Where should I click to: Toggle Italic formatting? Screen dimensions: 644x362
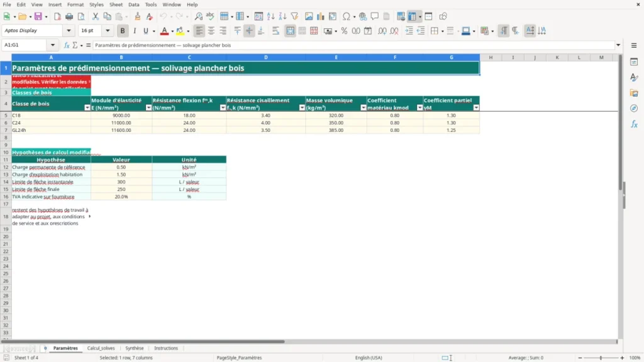[x=135, y=31]
